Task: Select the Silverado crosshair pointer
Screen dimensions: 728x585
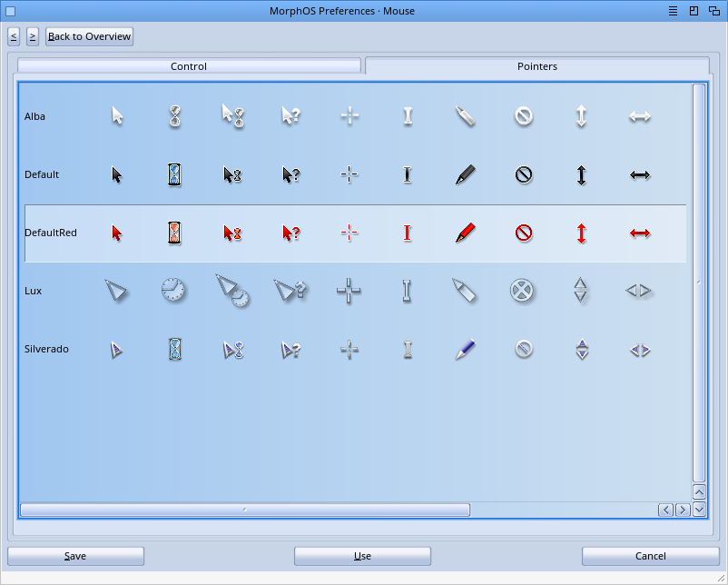Action: 349,350
